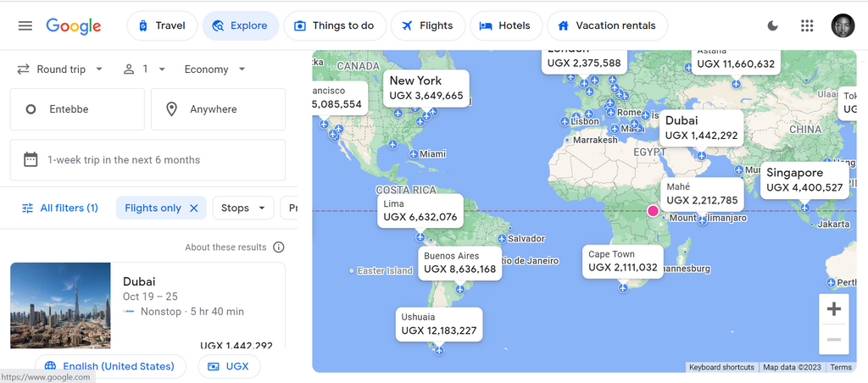Open the Google apps grid
Viewport: 868px width, 383px height.
[807, 25]
